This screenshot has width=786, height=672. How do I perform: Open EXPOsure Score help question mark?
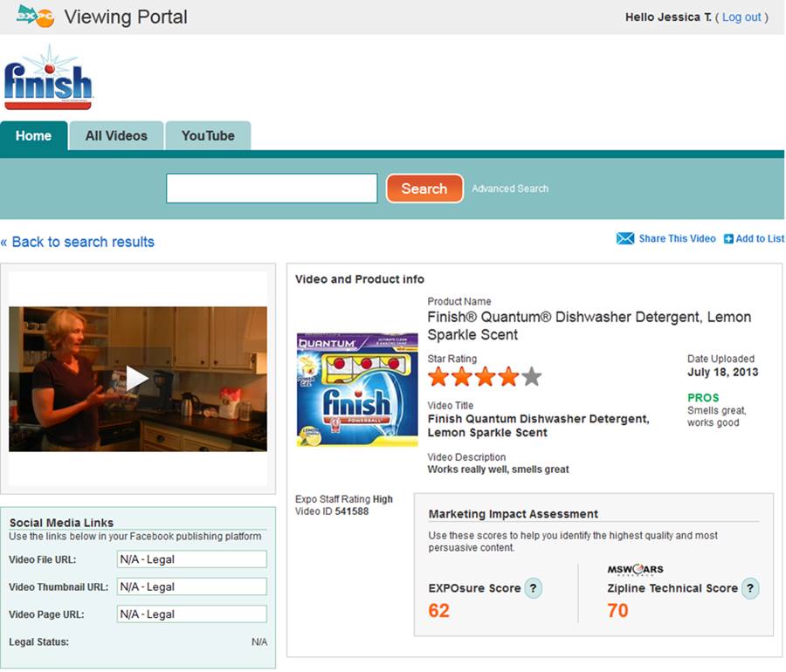(x=533, y=588)
